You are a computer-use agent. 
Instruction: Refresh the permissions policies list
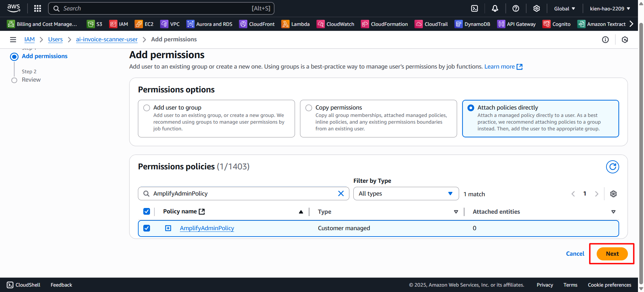[612, 167]
